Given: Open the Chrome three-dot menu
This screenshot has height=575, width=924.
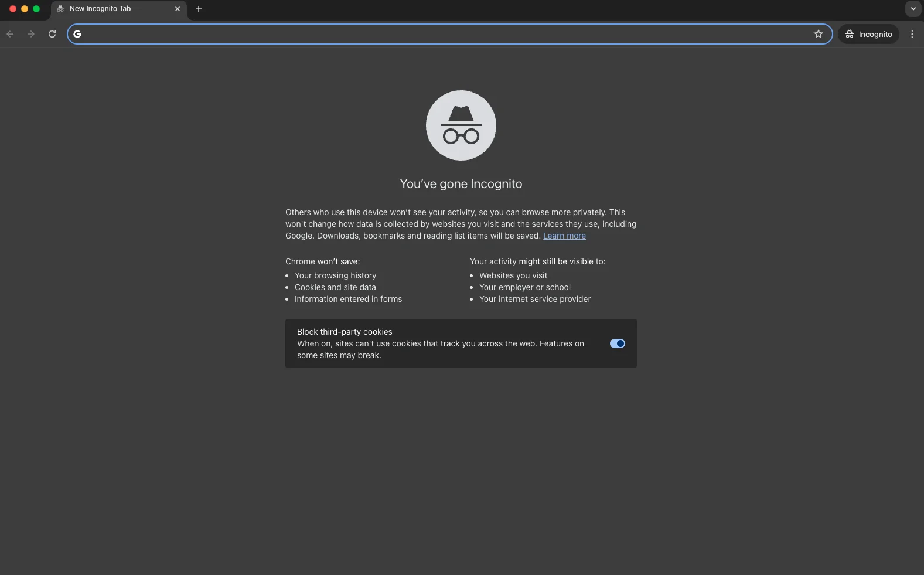Looking at the screenshot, I should pos(912,34).
